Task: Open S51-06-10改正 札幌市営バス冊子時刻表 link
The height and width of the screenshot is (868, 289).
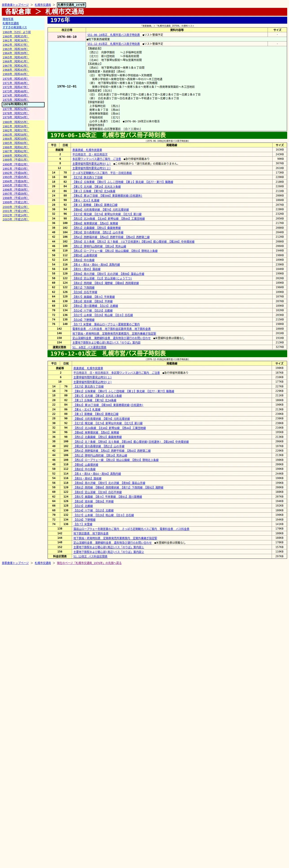Action: point(114,35)
